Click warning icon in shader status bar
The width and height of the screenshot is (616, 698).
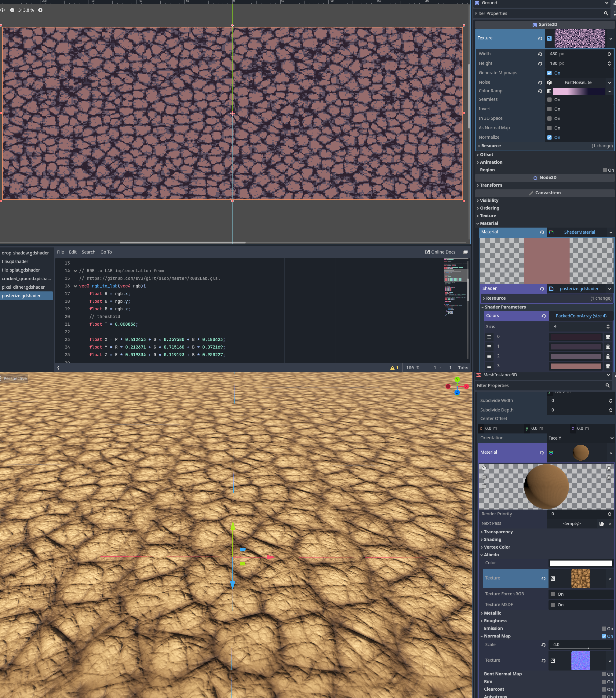392,368
